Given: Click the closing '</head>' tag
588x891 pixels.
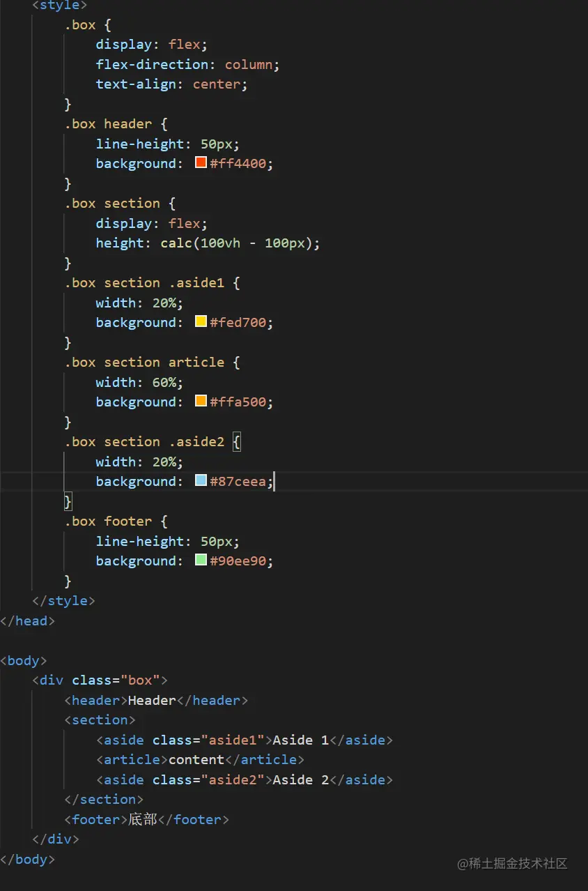Looking at the screenshot, I should coord(27,620).
